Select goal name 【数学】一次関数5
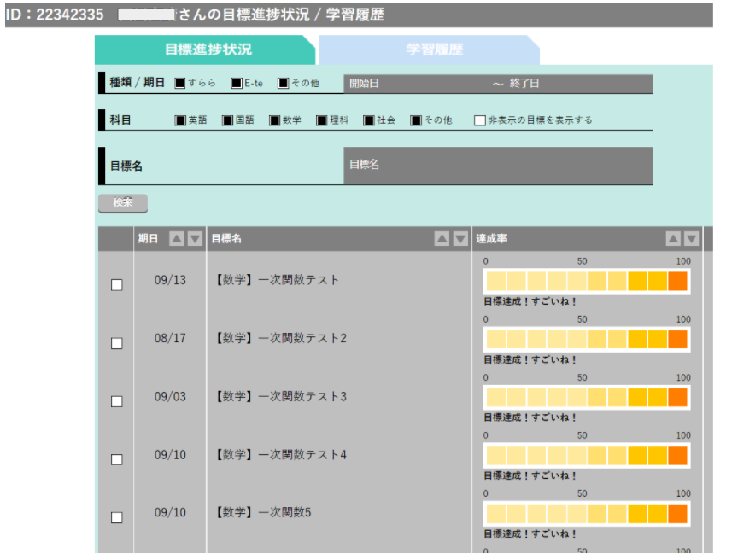 pyautogui.click(x=262, y=513)
